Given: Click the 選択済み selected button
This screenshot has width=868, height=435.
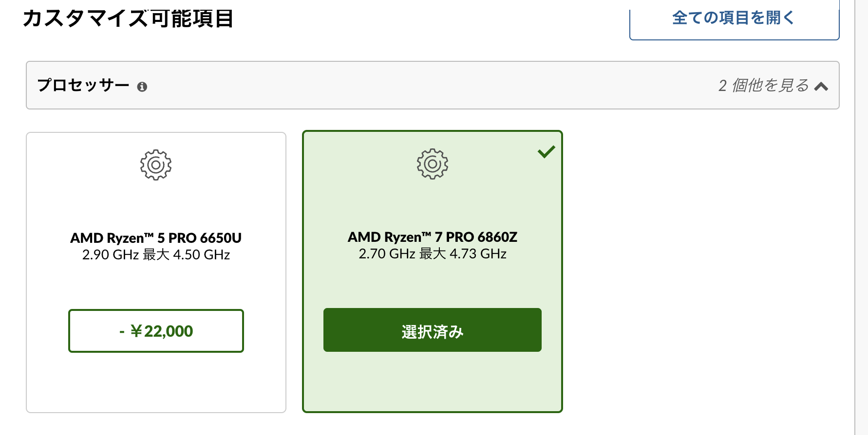Looking at the screenshot, I should [x=433, y=330].
